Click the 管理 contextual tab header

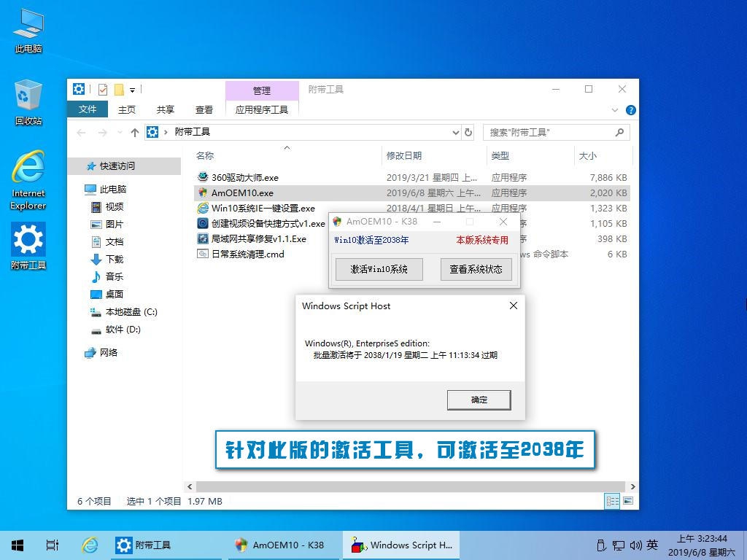coord(262,90)
